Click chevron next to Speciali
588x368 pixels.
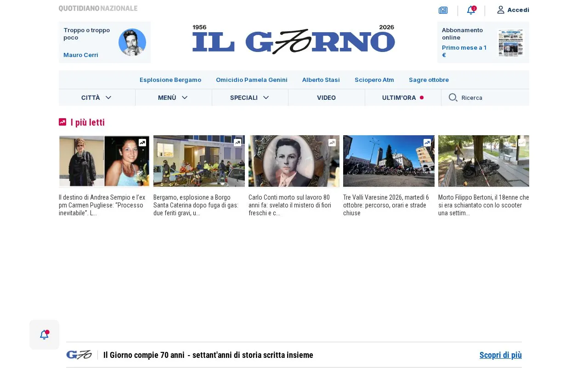[x=266, y=98]
